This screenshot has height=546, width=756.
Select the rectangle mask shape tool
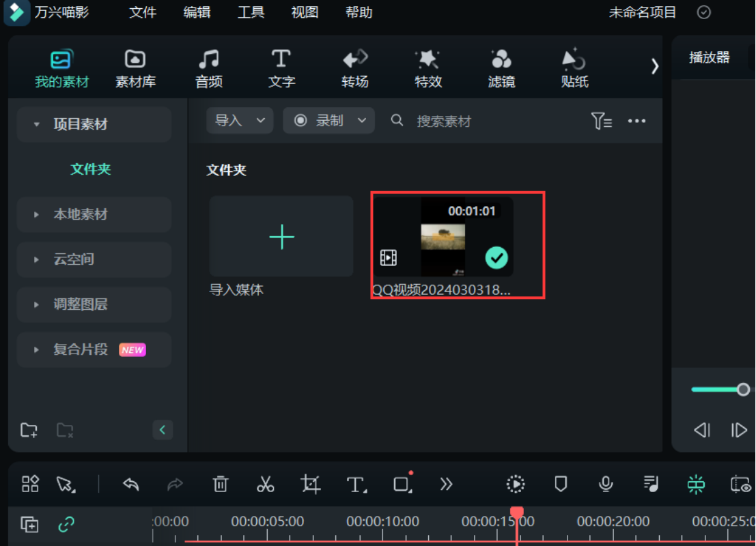pyautogui.click(x=402, y=484)
